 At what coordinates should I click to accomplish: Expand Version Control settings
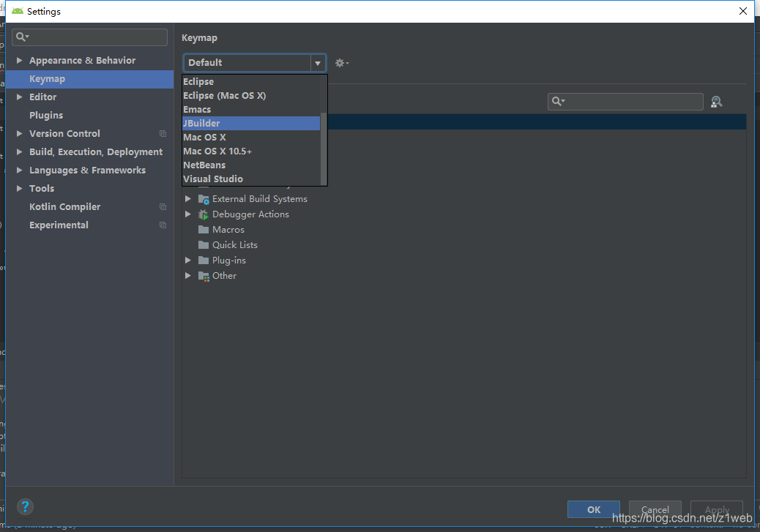(19, 134)
